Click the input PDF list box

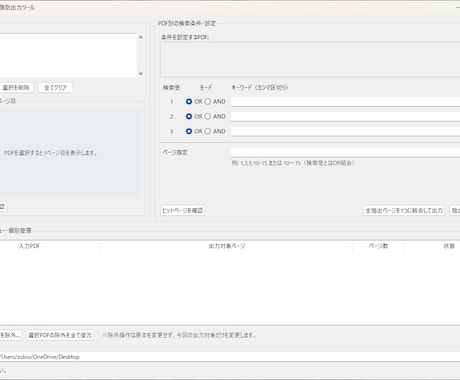click(x=68, y=55)
